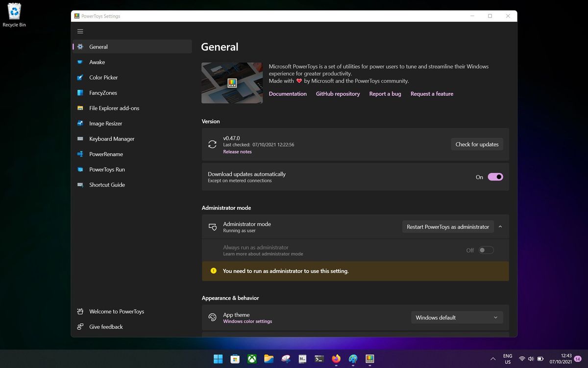Image resolution: width=588 pixels, height=368 pixels.
Task: Turn off automatic update downloads
Action: tap(495, 177)
